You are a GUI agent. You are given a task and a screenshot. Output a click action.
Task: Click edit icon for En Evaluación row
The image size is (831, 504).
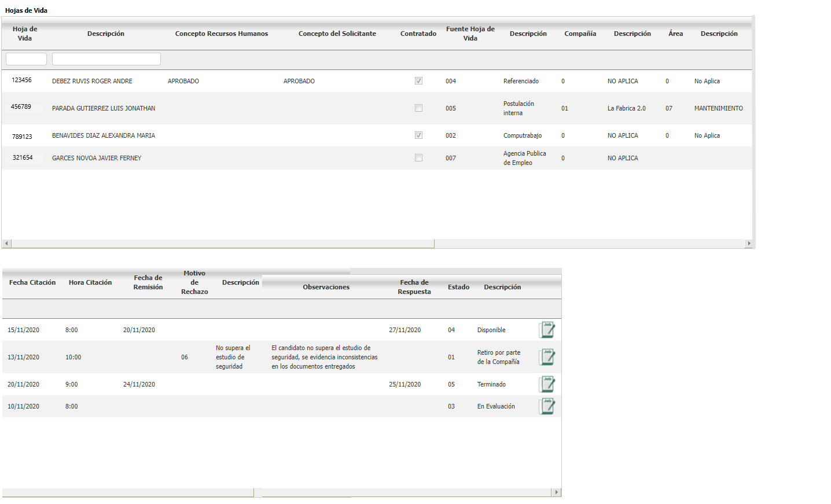click(547, 406)
